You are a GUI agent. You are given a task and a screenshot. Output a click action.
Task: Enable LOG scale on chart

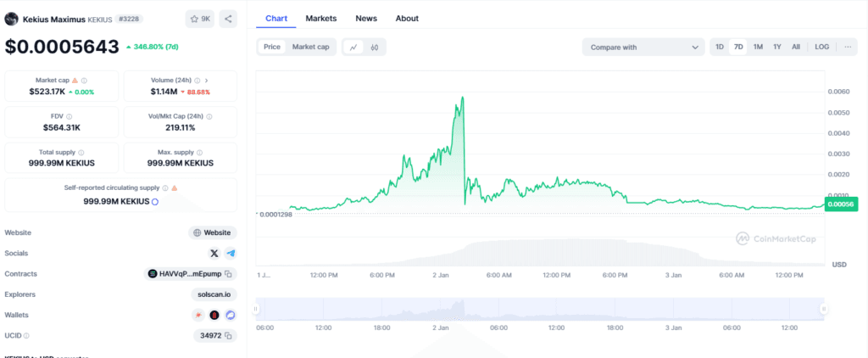coord(822,48)
